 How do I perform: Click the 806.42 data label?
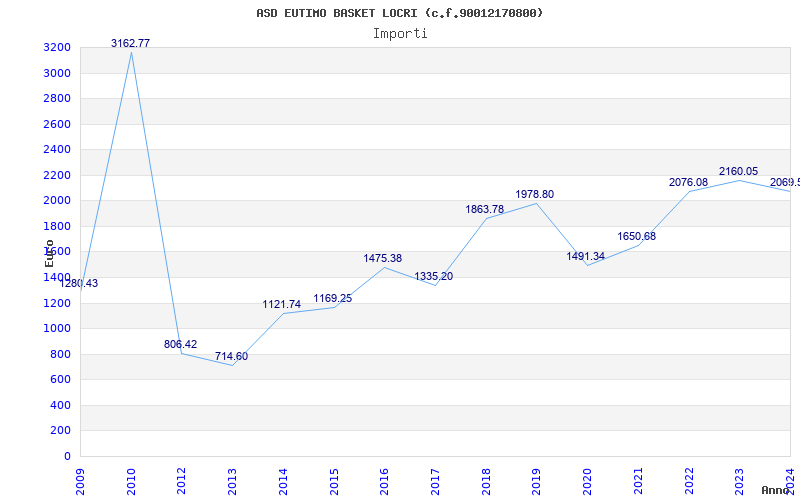[180, 344]
